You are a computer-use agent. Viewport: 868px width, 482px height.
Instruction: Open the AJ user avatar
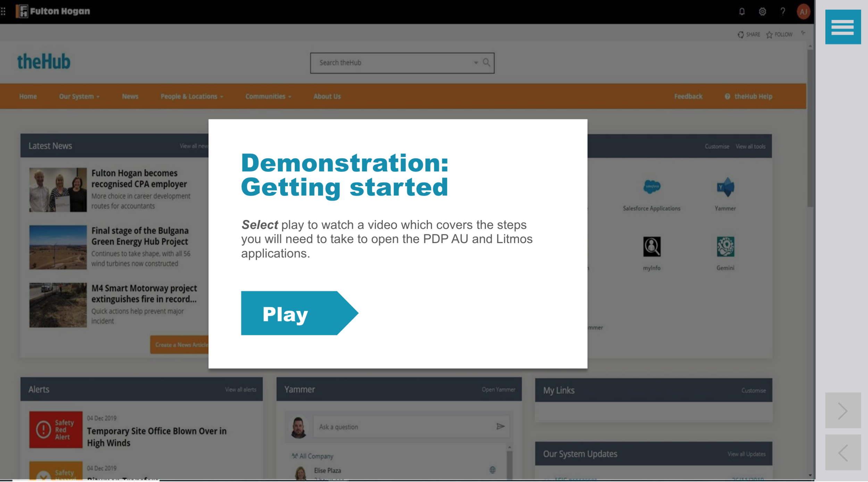[x=803, y=12]
